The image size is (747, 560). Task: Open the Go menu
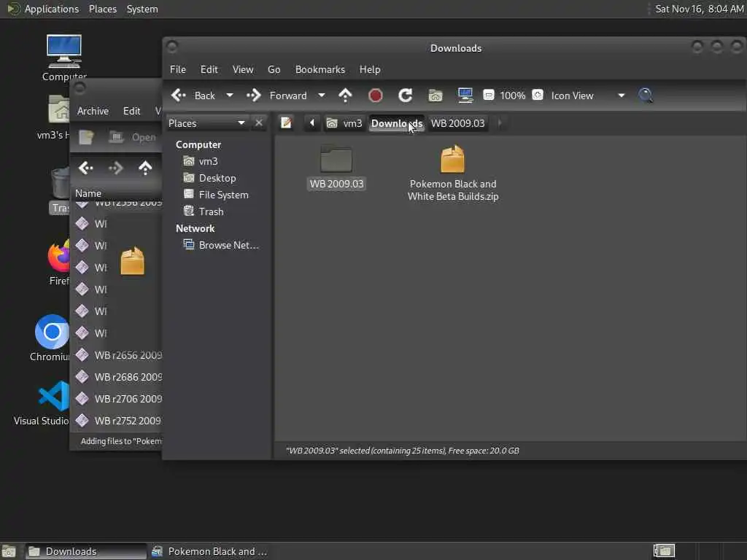274,69
